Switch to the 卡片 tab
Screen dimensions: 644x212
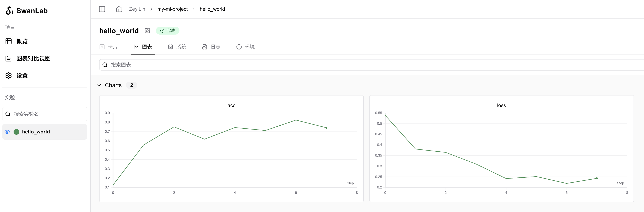(x=108, y=47)
